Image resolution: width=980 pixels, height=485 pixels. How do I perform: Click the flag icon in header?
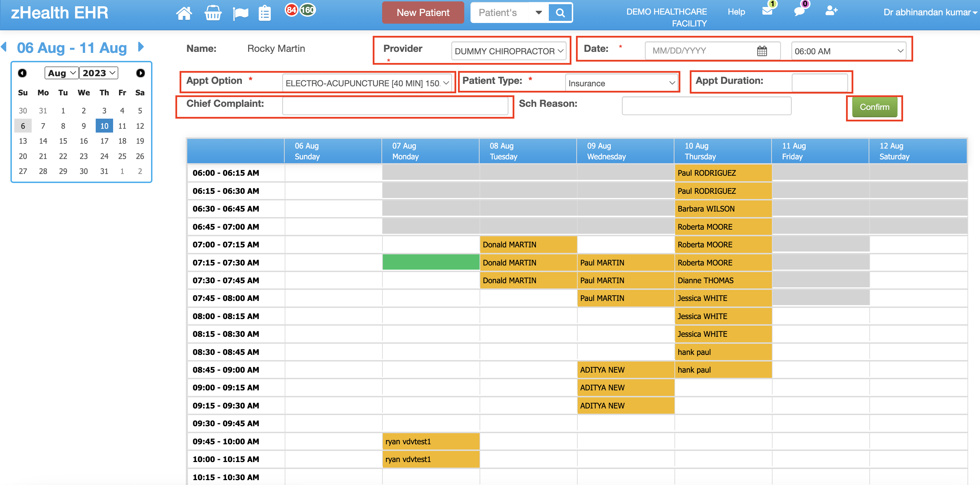[x=240, y=13]
